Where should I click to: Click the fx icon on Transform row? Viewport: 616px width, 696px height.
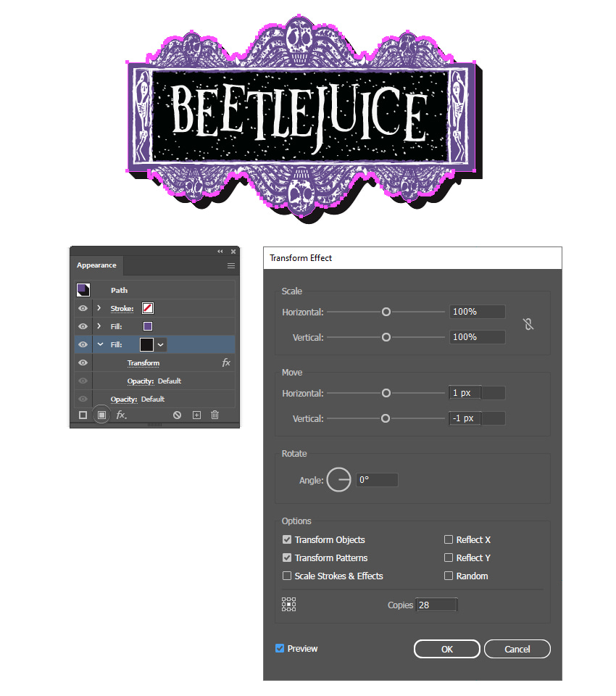226,362
